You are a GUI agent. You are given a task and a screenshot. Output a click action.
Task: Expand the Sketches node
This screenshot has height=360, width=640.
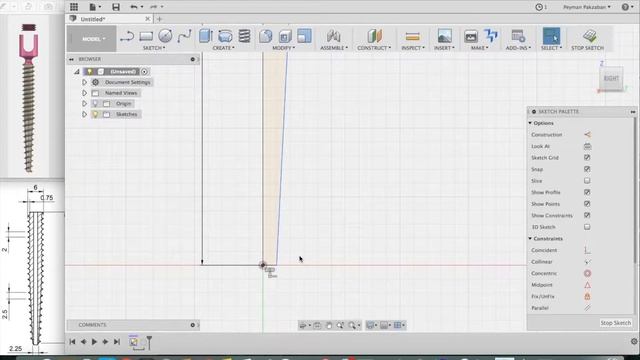click(x=84, y=114)
